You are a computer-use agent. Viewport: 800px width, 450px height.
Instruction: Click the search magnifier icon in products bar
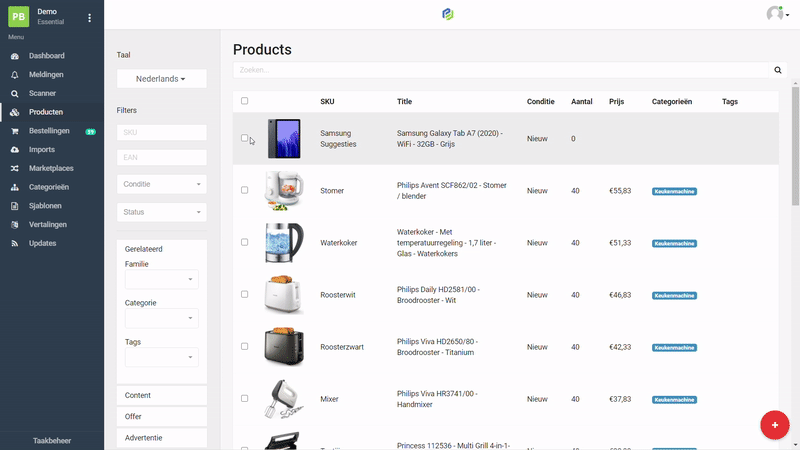[x=778, y=70]
